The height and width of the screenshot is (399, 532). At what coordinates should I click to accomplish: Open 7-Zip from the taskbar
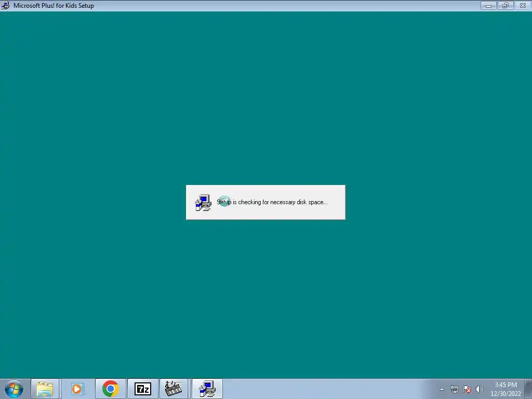[142, 389]
